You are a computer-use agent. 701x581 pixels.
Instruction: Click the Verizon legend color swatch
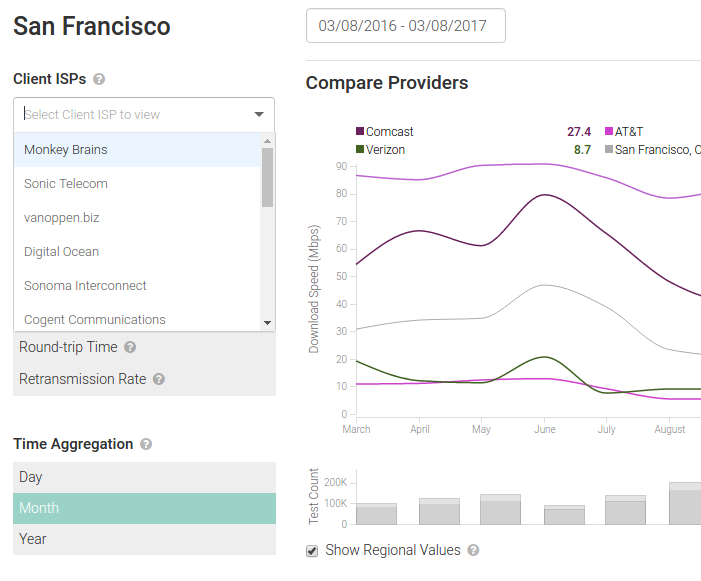(x=360, y=149)
